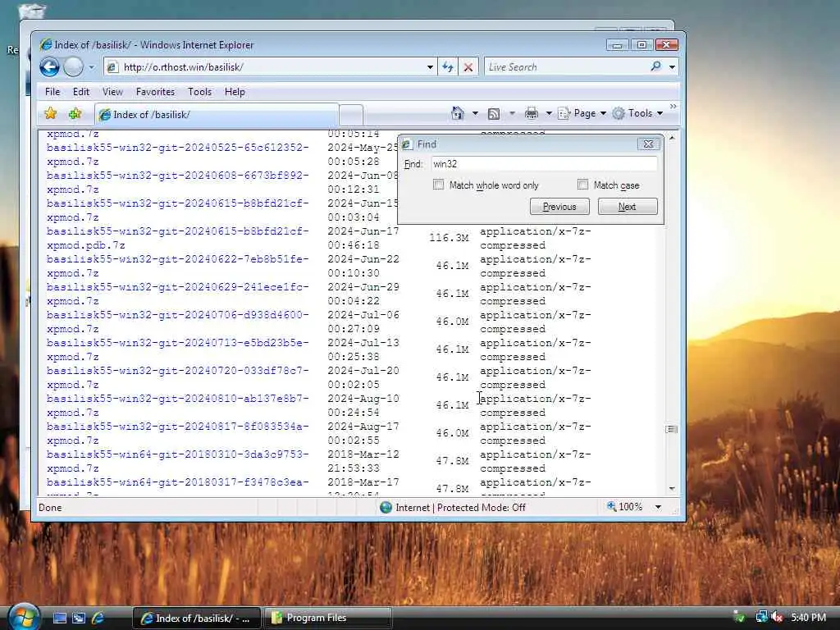Viewport: 840px width, 630px height.
Task: Open the Page command bar menu
Action: click(582, 113)
